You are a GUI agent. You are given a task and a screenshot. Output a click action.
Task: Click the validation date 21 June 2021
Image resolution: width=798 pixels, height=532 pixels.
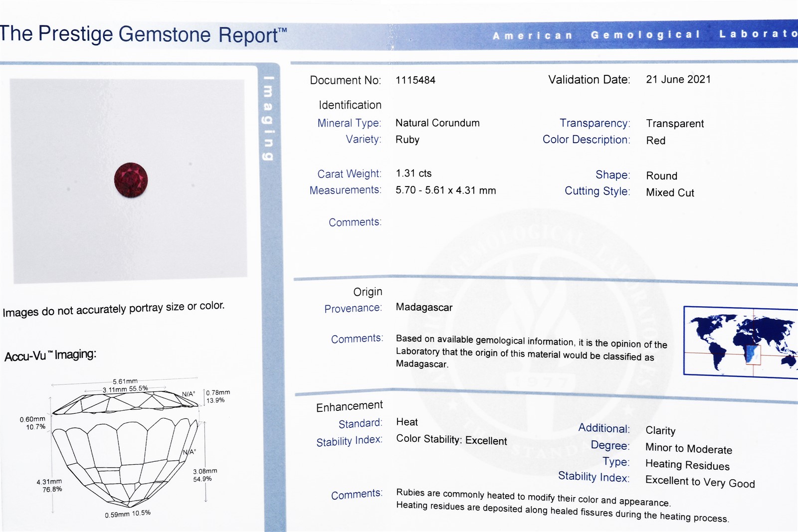pos(678,80)
